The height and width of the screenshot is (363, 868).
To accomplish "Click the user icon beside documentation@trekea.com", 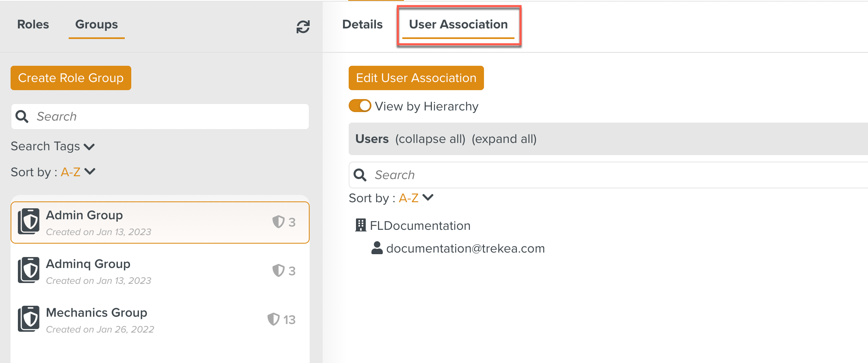I will (377, 248).
